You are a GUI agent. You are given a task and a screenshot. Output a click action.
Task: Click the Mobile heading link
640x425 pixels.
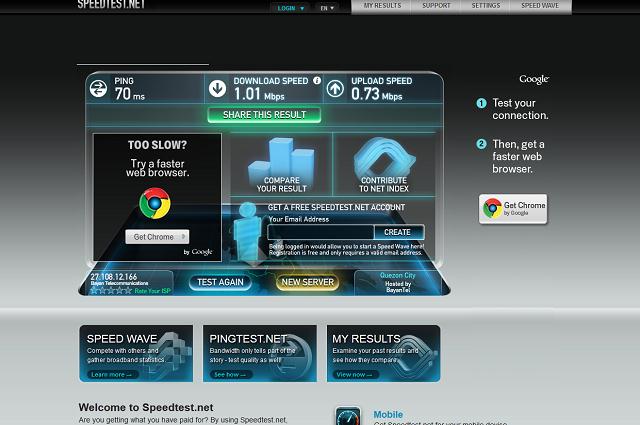click(x=388, y=414)
